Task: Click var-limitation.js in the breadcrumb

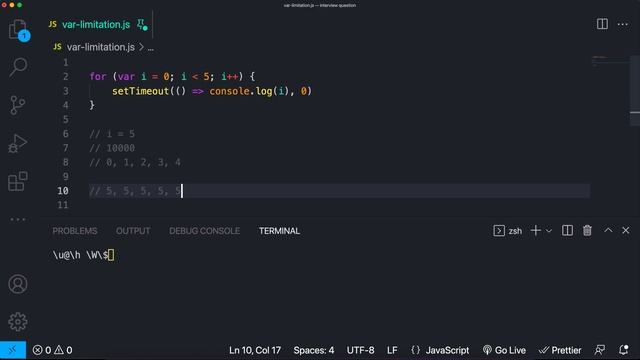Action: coord(100,47)
